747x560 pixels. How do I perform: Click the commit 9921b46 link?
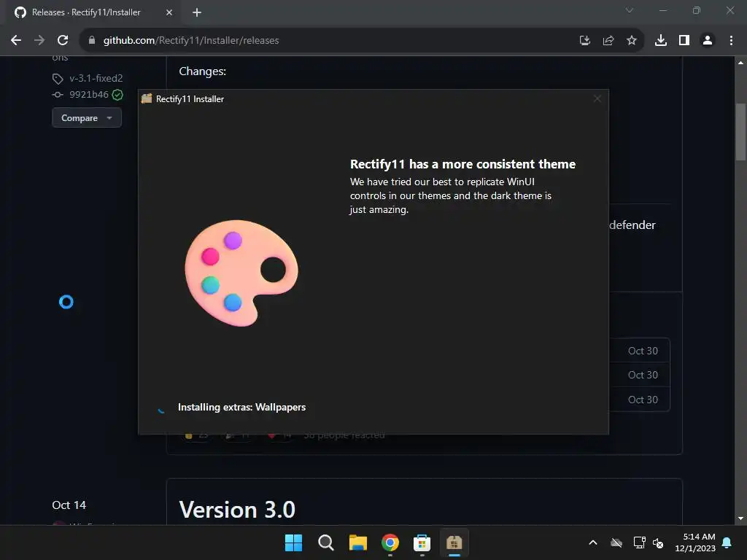click(x=88, y=94)
